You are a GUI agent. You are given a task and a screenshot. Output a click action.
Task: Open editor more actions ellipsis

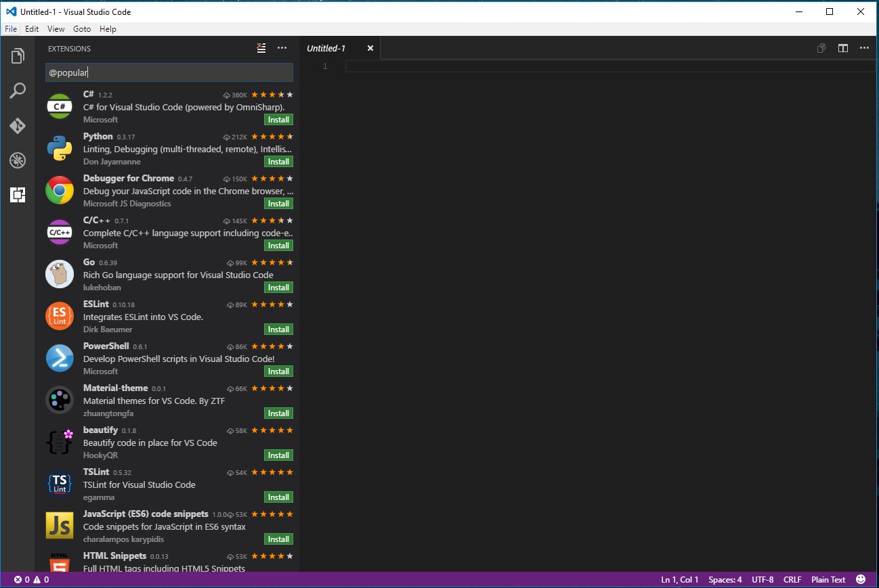(x=864, y=48)
